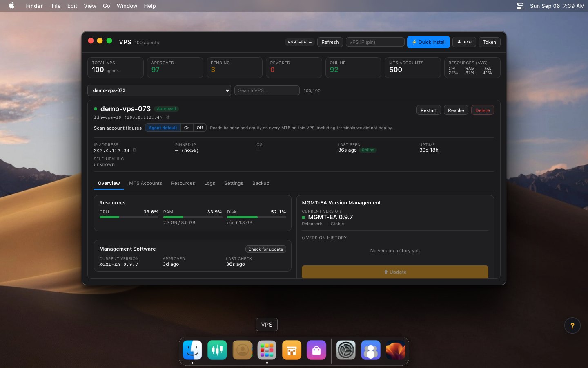The image size is (588, 368).
Task: Select the Online 92 stat card
Action: click(353, 67)
